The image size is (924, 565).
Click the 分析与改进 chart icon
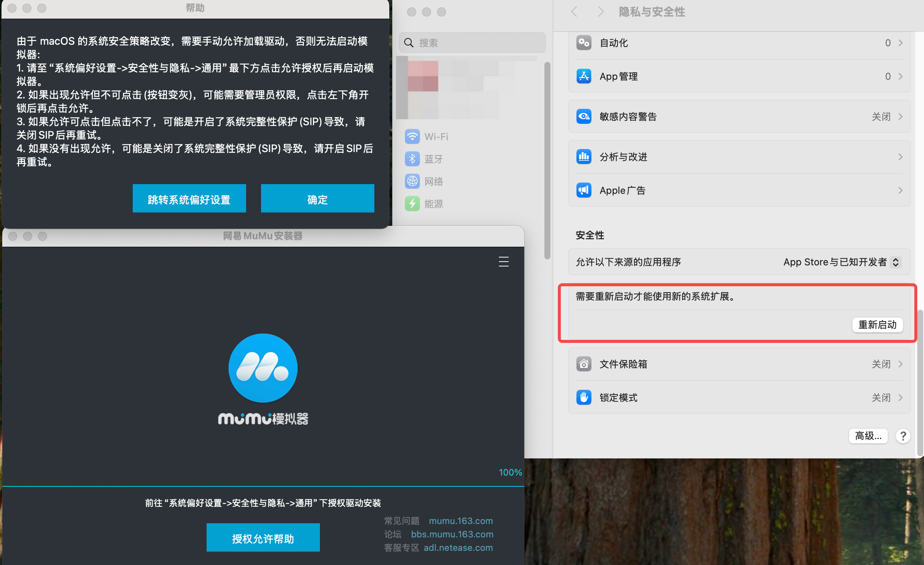584,157
